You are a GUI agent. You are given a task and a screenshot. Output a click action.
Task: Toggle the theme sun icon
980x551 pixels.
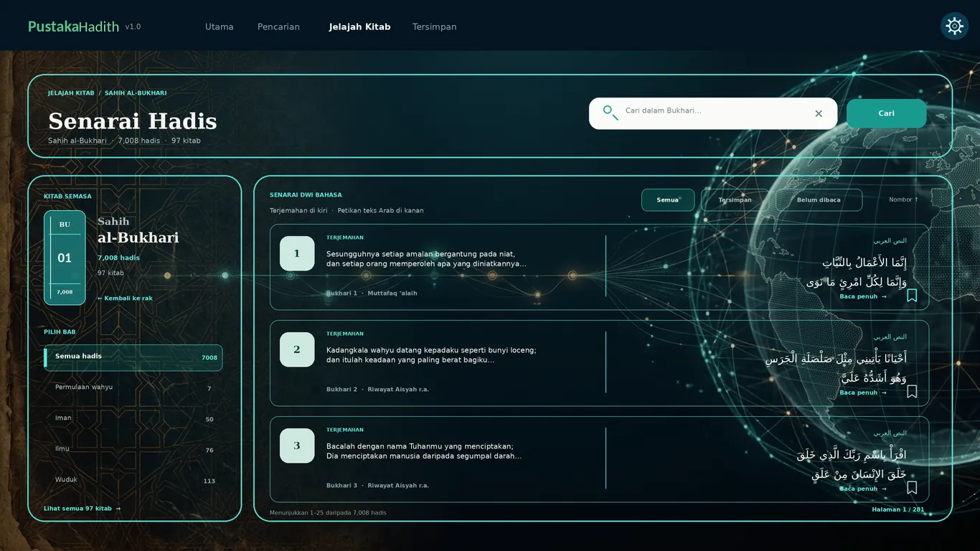(954, 27)
